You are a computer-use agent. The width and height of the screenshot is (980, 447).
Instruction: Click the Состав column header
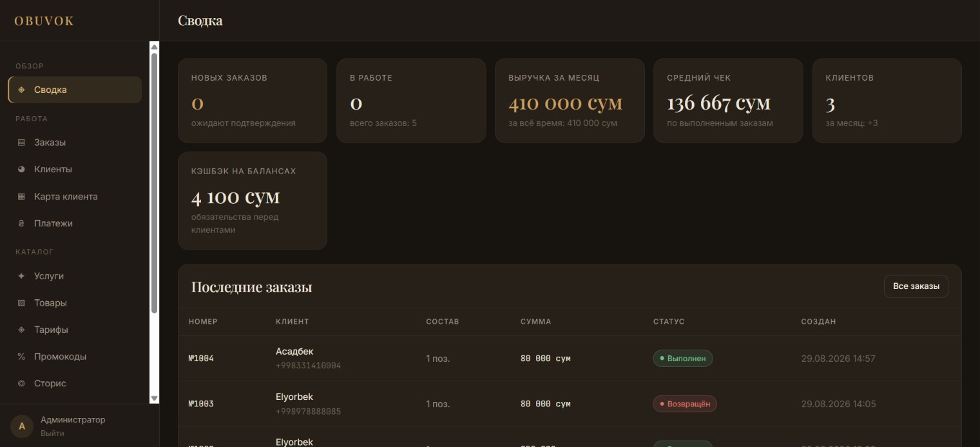click(443, 321)
